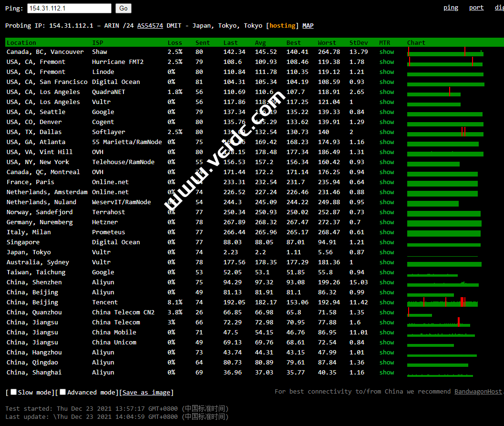This screenshot has width=504, height=426.
Task: Click the chart bar for USA Dallas Softlayer
Action: click(x=445, y=134)
